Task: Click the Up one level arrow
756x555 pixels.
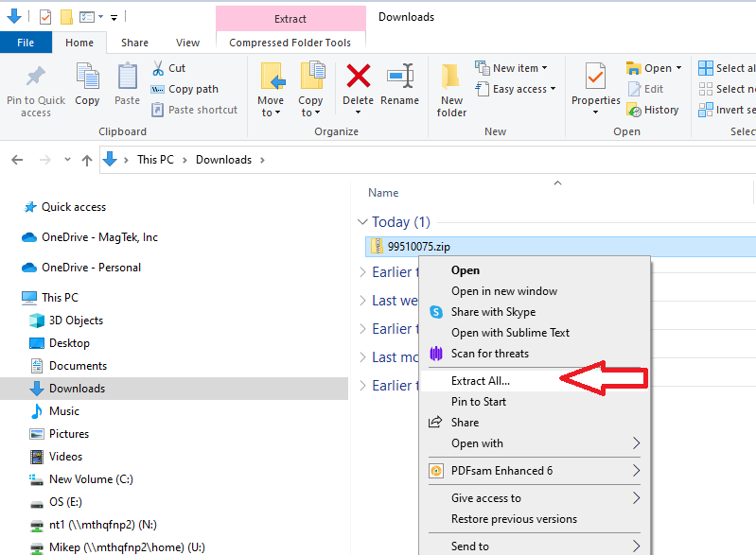Action: coord(87,160)
